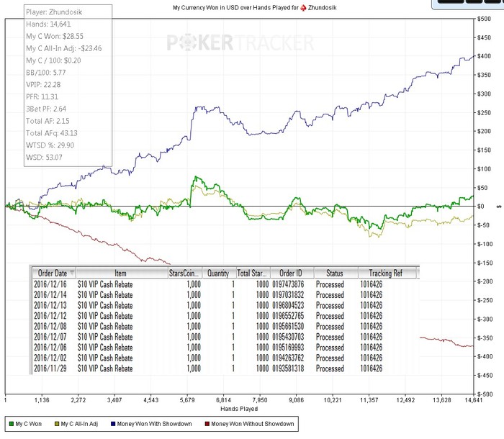Select the 2016/12/13 order date cell

50,305
